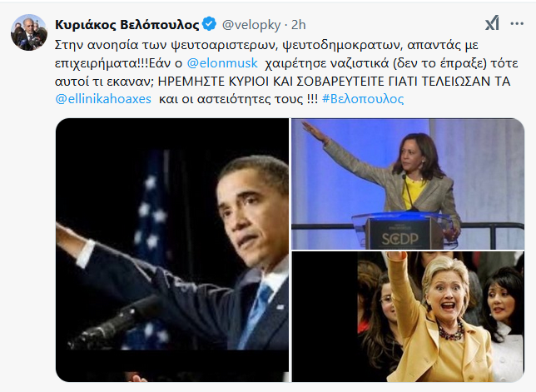The width and height of the screenshot is (536, 392).
Task: Click the SCDP podium sign in the photo
Action: click(400, 238)
